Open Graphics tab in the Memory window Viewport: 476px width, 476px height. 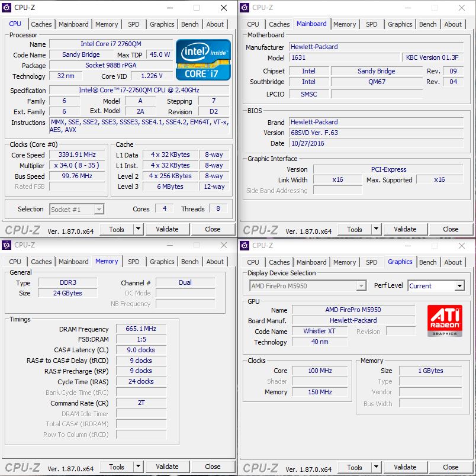(162, 262)
